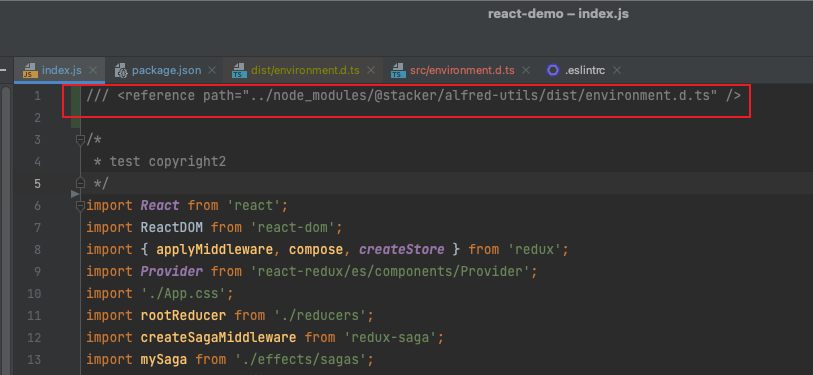Close the src/environment.d.ts tab
This screenshot has width=813, height=375.
525,70
